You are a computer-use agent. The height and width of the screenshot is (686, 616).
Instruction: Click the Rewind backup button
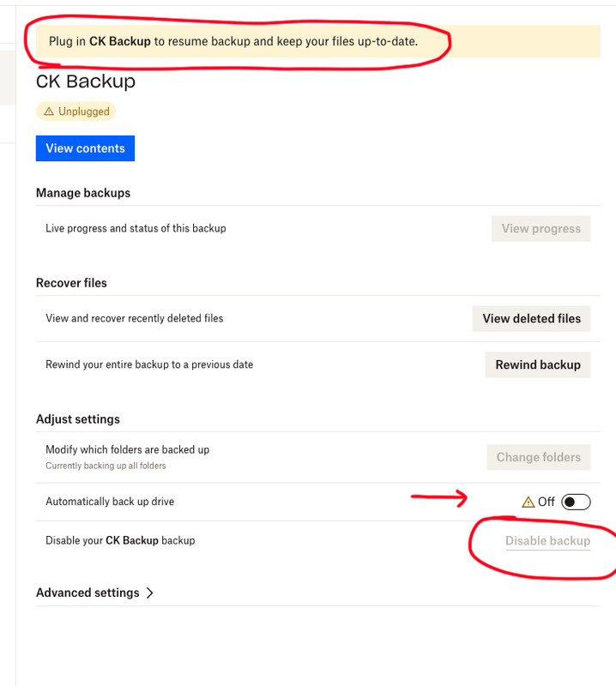click(x=538, y=364)
